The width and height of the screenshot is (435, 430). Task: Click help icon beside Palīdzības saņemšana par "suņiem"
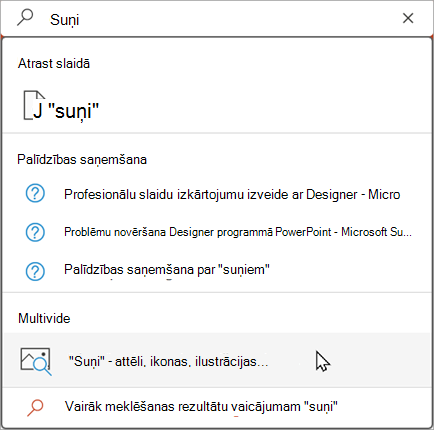pyautogui.click(x=35, y=271)
